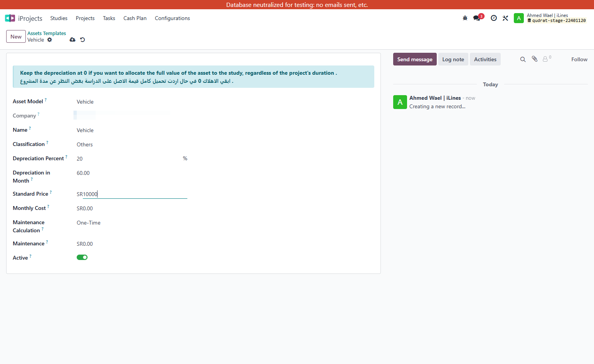Click the Maintenance amount field SR0.00
This screenshot has height=364, width=594.
[x=132, y=244]
